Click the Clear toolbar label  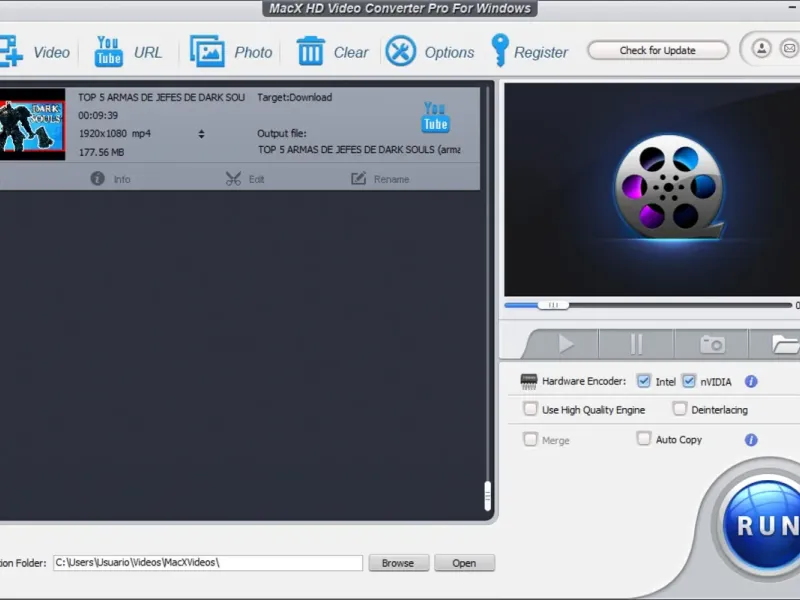click(351, 52)
